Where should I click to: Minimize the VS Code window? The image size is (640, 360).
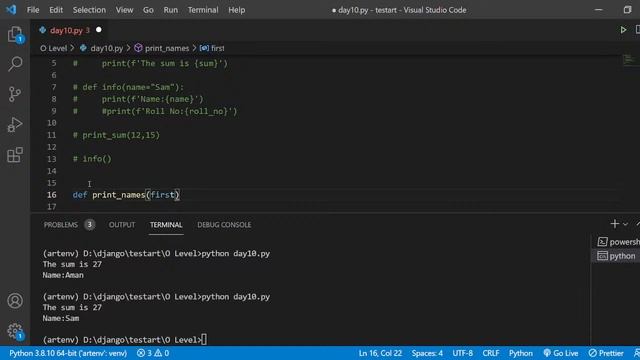pyautogui.click(x=598, y=10)
